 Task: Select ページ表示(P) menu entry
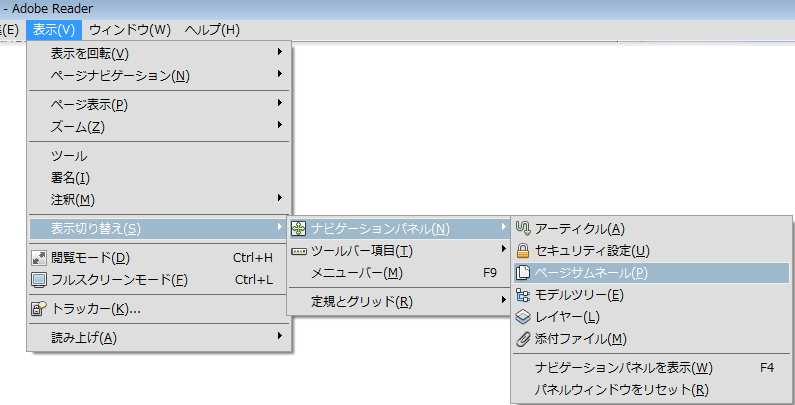(159, 105)
